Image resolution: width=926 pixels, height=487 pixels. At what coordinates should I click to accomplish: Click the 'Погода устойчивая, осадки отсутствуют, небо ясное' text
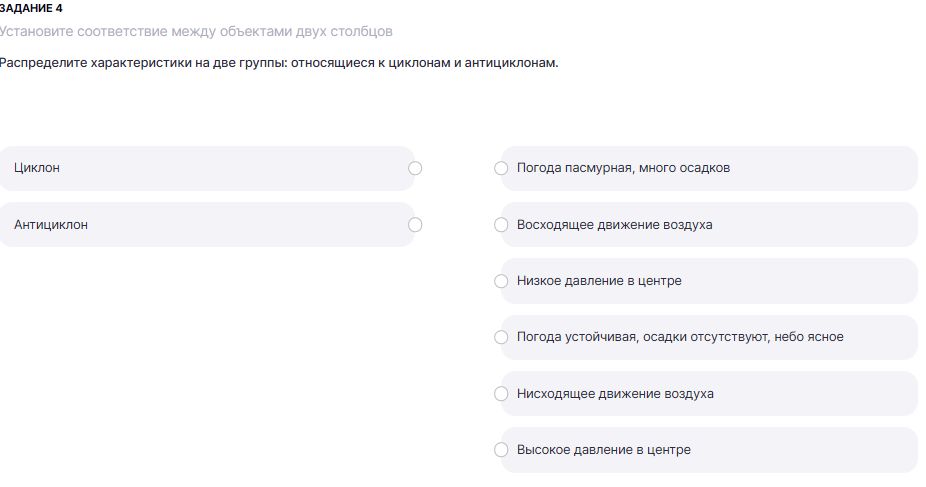pyautogui.click(x=680, y=337)
